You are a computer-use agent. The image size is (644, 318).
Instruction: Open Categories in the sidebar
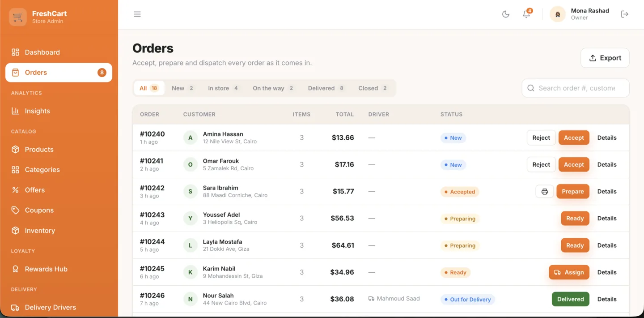59,170
